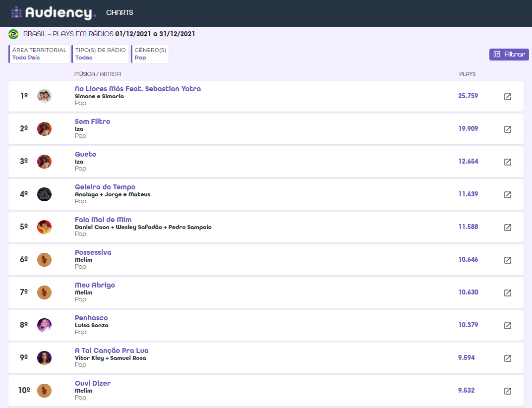Open Gênero(s) filter set to Pop
The height and width of the screenshot is (408, 532).
[150, 54]
